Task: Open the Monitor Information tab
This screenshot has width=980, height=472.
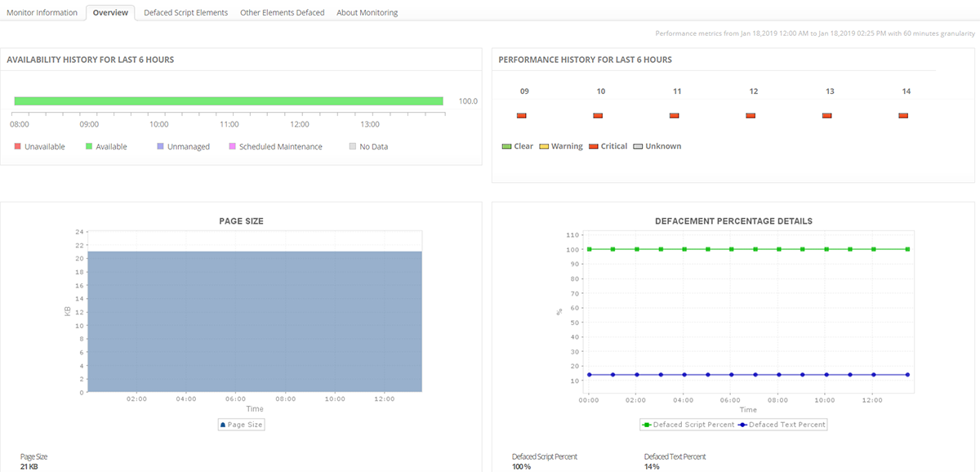Action: pyautogui.click(x=42, y=12)
